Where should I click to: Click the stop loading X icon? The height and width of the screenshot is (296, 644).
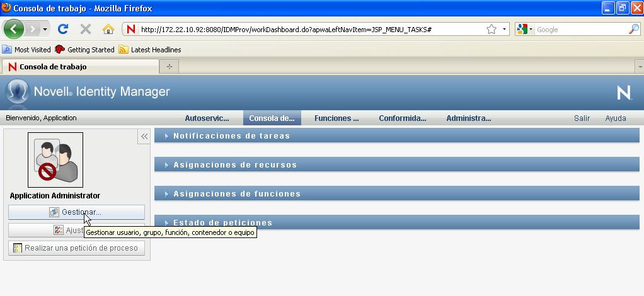pyautogui.click(x=86, y=29)
